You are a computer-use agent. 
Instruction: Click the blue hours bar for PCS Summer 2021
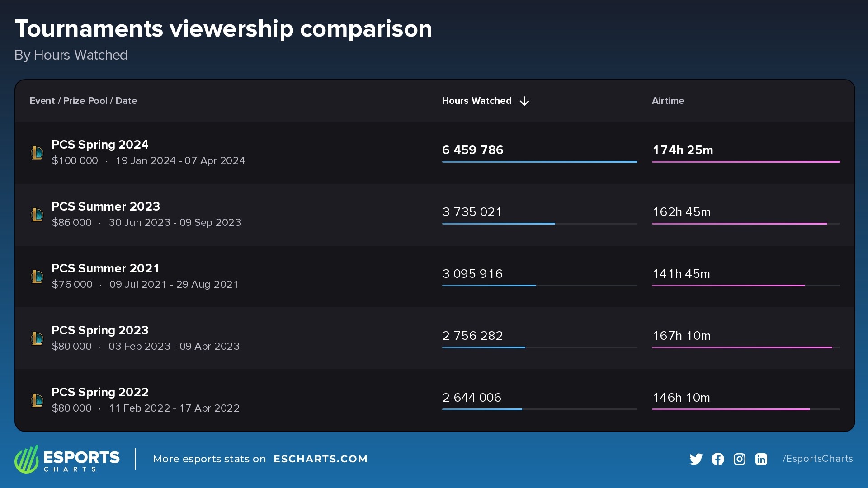pos(489,286)
